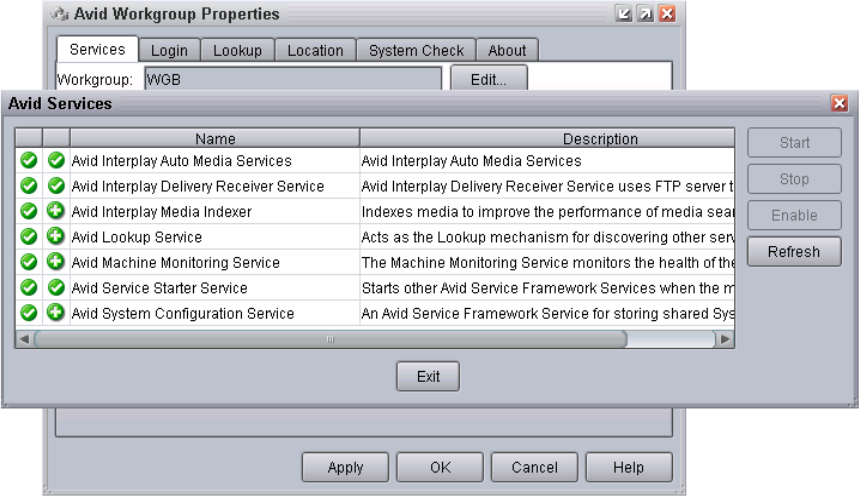This screenshot has height=497, width=860.
Task: Refresh the Avid Services list
Action: [794, 252]
